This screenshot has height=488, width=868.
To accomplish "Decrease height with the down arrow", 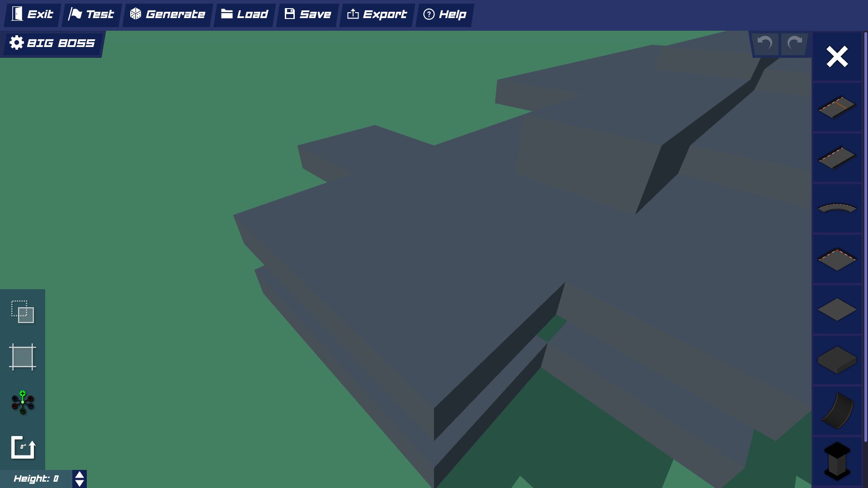I will [80, 483].
